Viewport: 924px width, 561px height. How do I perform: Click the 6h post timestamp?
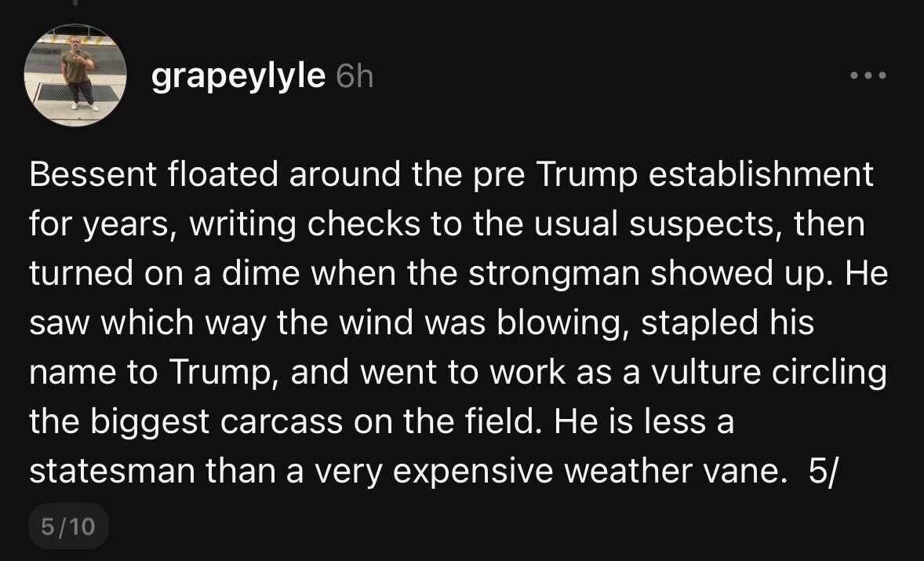354,77
